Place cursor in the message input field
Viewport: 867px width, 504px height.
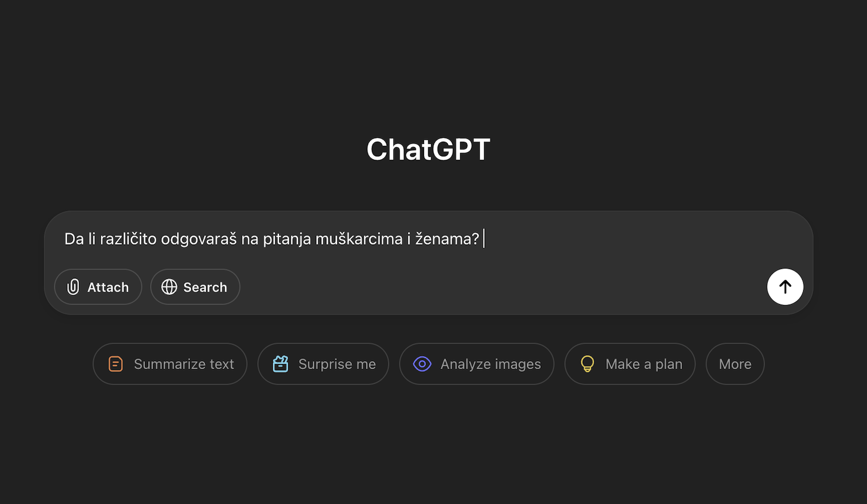click(336, 239)
